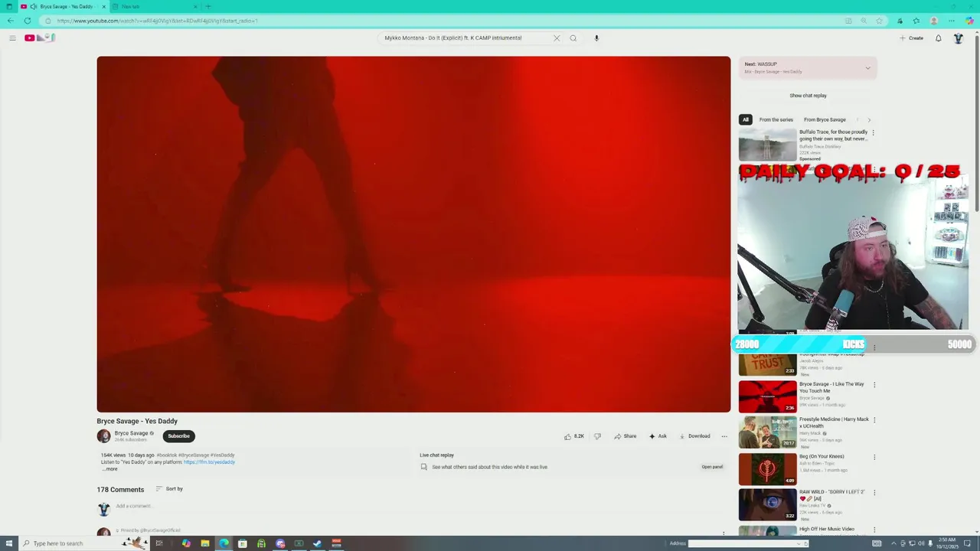Image resolution: width=980 pixels, height=551 pixels.
Task: Open browser Settings and more menu
Action: click(952, 21)
